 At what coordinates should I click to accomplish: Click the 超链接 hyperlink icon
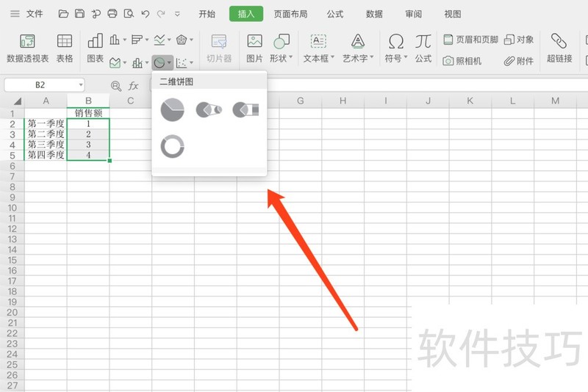[x=559, y=48]
